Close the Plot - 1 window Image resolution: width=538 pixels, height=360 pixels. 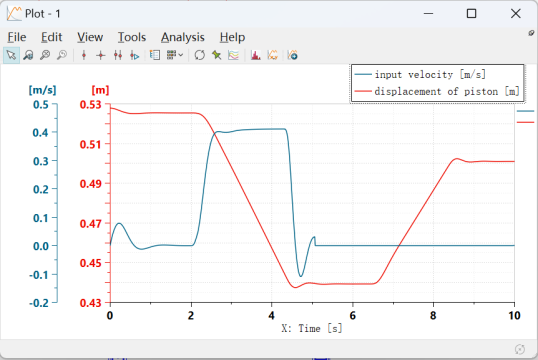coord(516,14)
